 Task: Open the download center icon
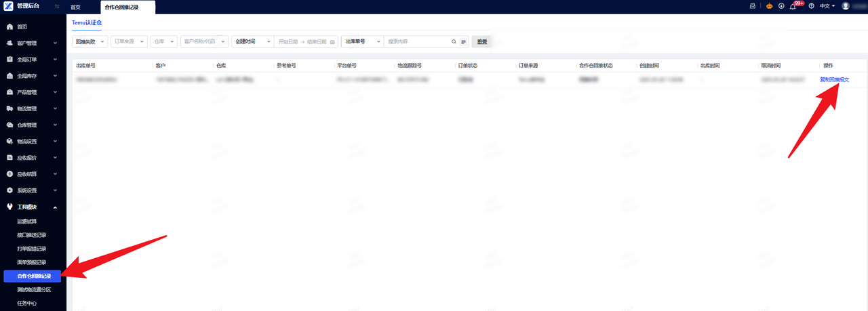pos(781,6)
